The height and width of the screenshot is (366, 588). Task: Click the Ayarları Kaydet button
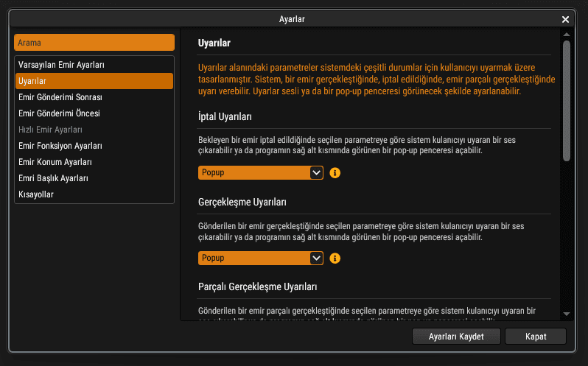tap(456, 337)
